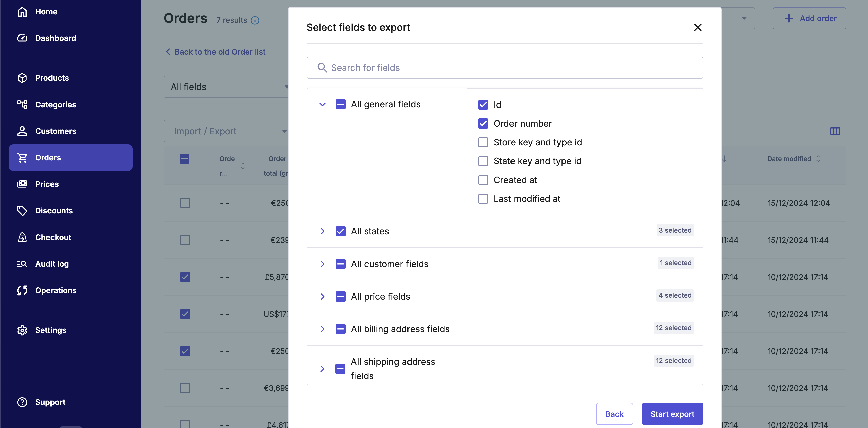
Task: Click the Operations sync icon
Action: [22, 290]
